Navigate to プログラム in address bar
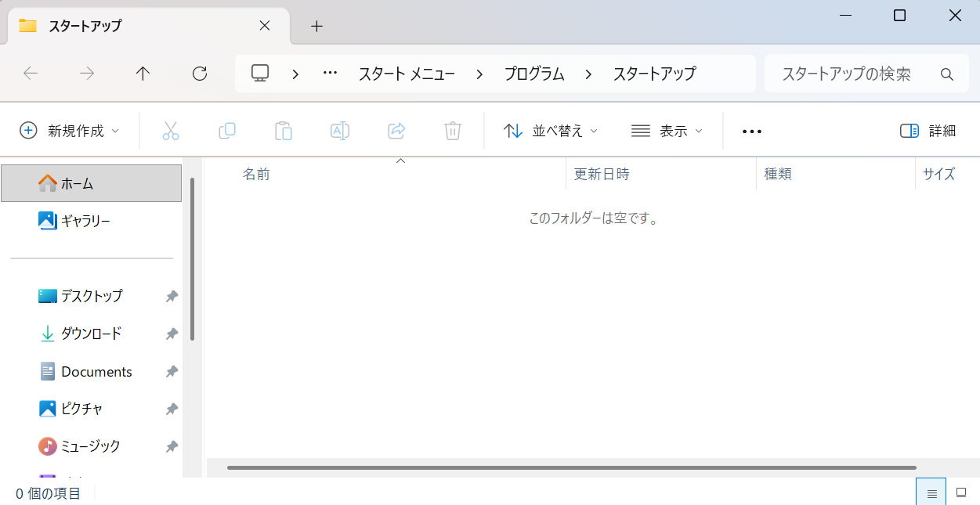Screen dimensions: 980x505 pos(534,74)
